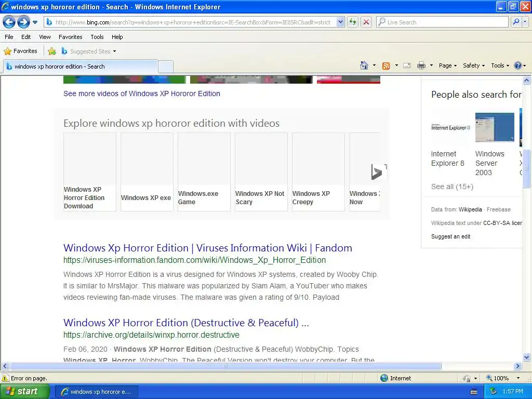Click the RSS feeds icon
Viewport: 532px width, 399px height.
click(386, 66)
